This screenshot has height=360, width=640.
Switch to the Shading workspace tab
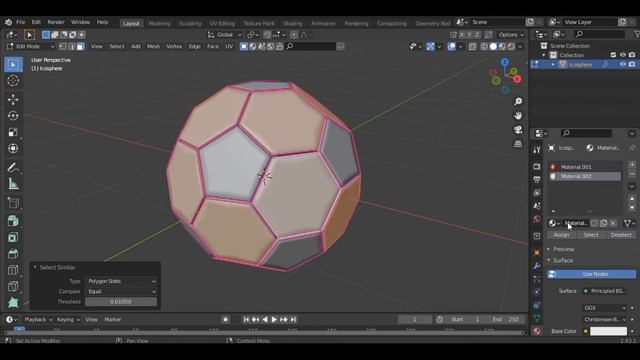293,23
